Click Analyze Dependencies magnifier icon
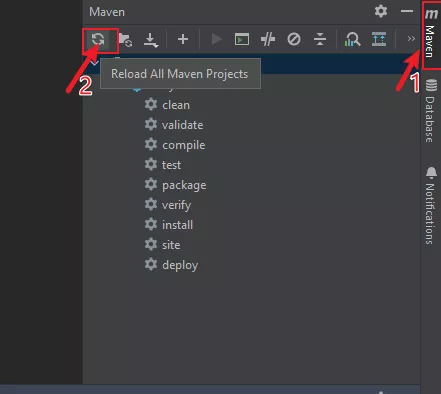 click(352, 39)
